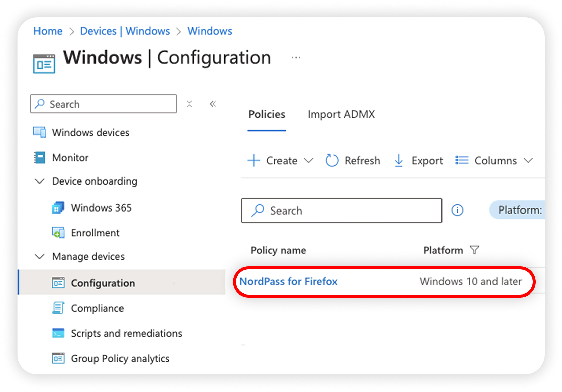The width and height of the screenshot is (562, 392).
Task: Click the last Windows breadcrumb link
Action: coord(210,31)
